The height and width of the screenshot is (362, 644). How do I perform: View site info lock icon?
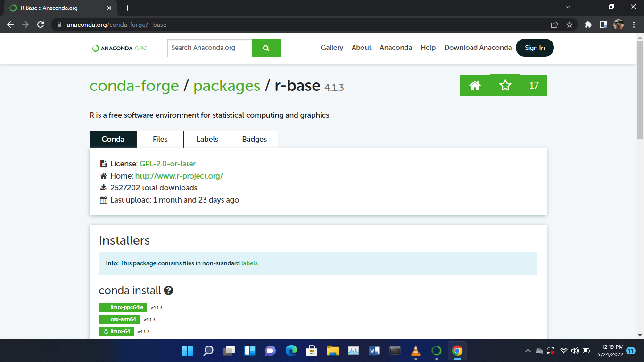(59, 25)
